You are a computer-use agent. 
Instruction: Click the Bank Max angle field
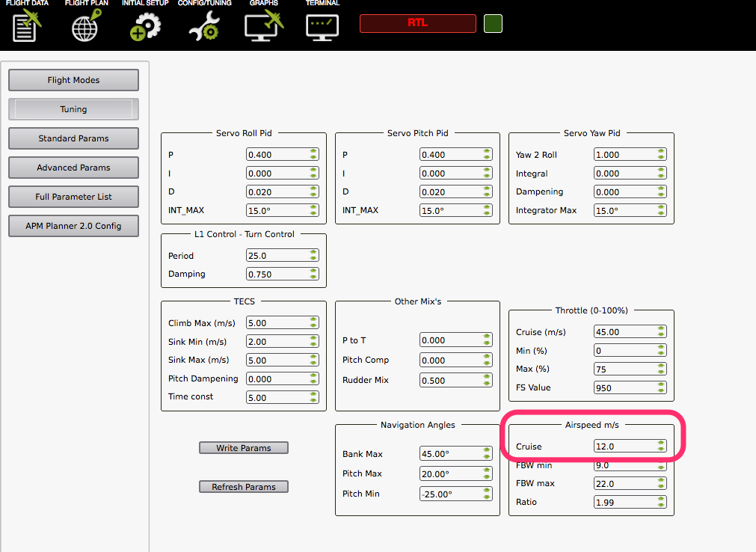point(449,454)
